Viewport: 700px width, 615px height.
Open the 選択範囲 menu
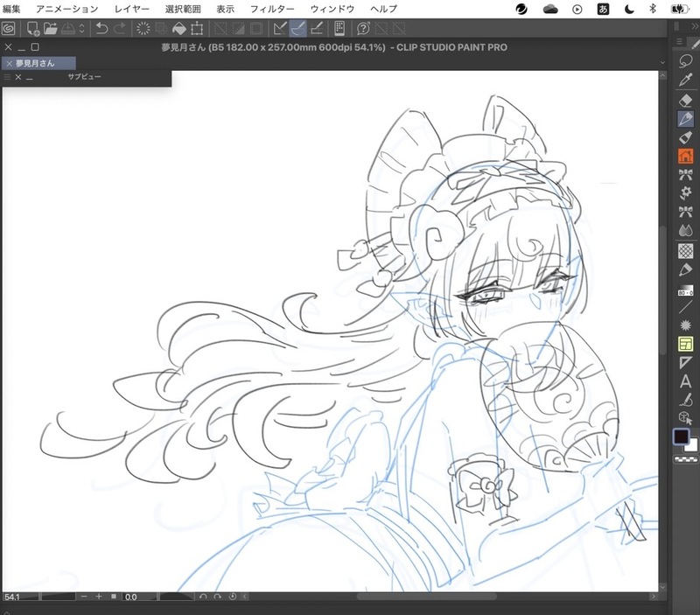[x=183, y=9]
